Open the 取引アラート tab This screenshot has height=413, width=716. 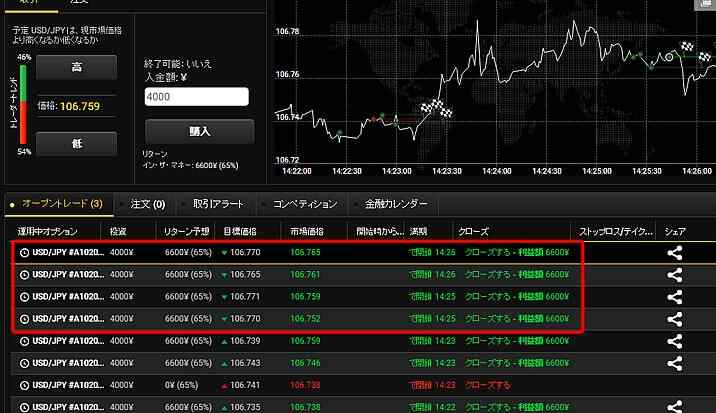point(218,204)
